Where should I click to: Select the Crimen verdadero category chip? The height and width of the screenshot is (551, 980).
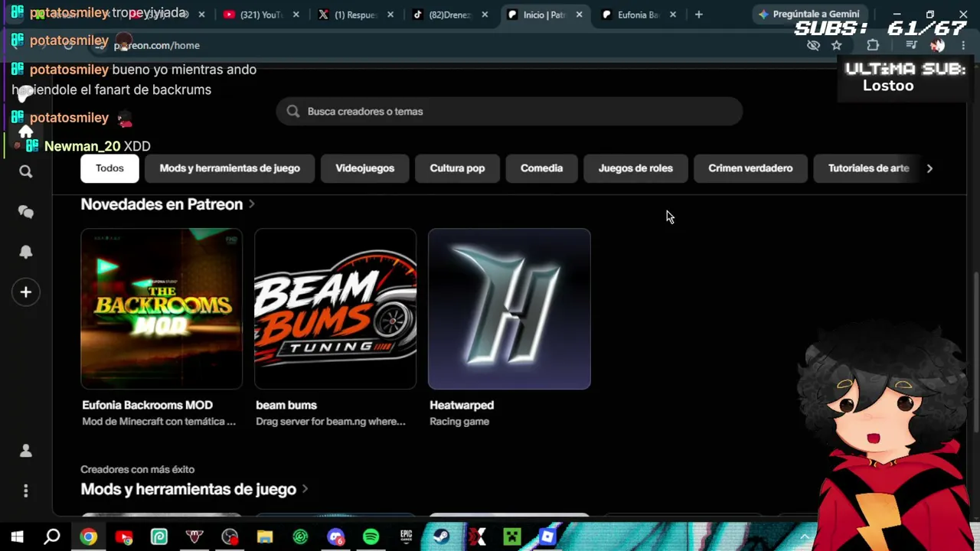click(x=750, y=168)
